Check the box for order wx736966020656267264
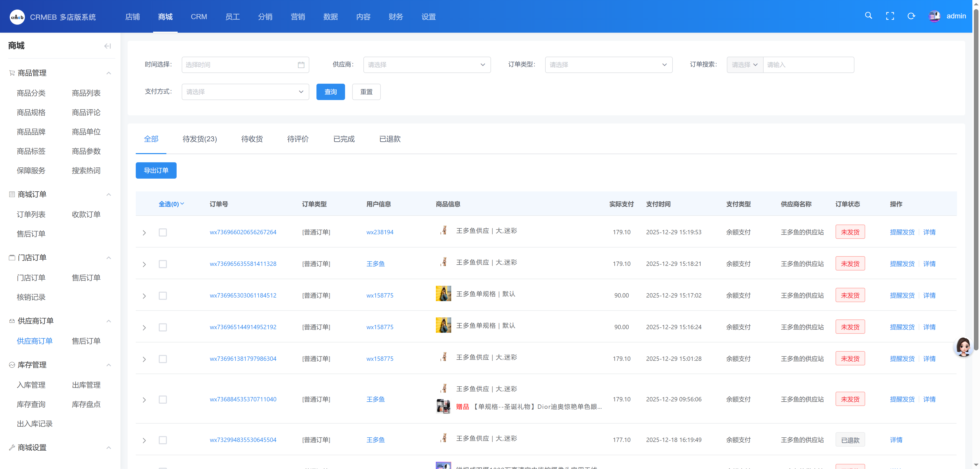The height and width of the screenshot is (469, 980). click(163, 232)
